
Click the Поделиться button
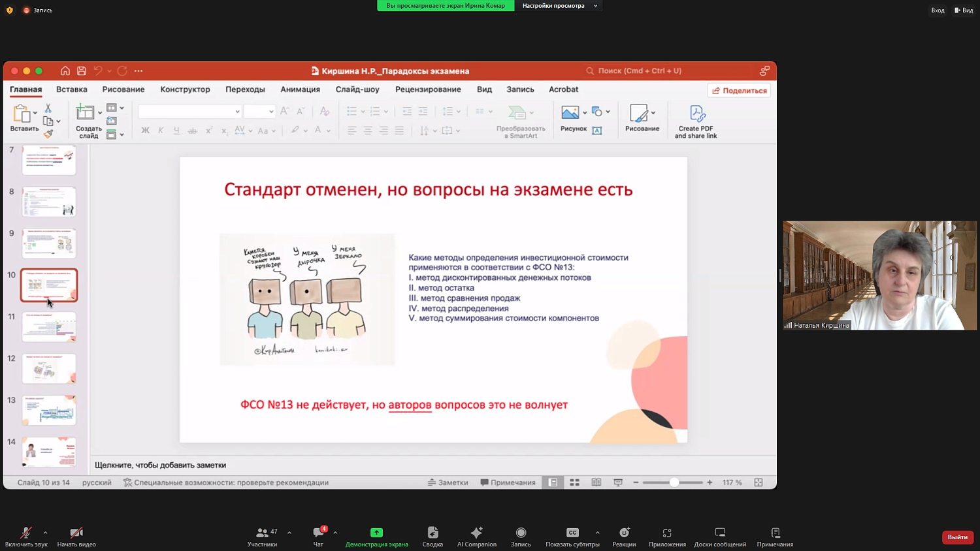739,90
